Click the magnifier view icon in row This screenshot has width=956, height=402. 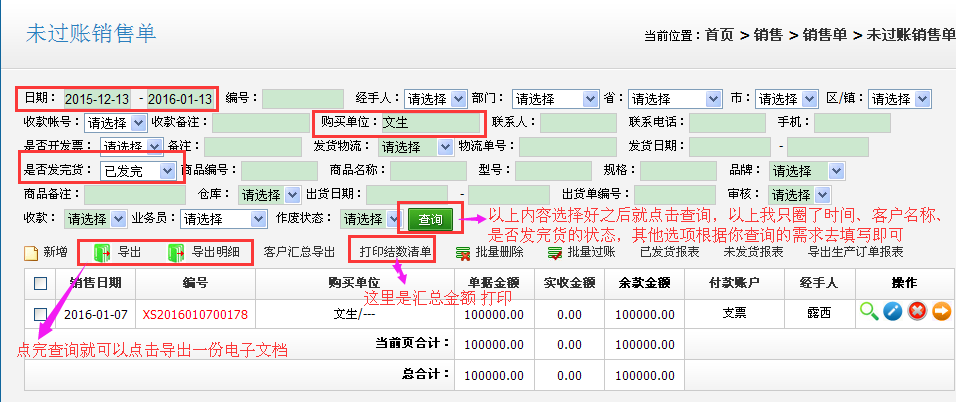click(x=868, y=312)
